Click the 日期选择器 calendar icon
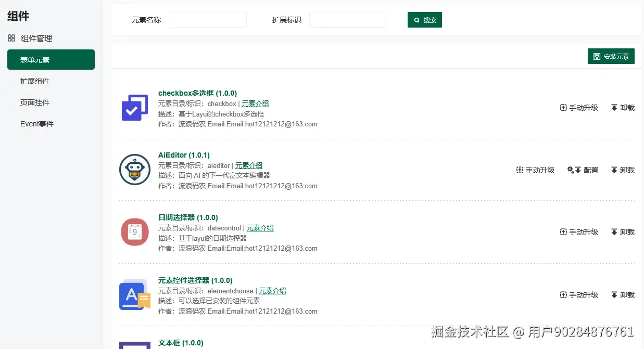This screenshot has width=644, height=349. (x=134, y=232)
